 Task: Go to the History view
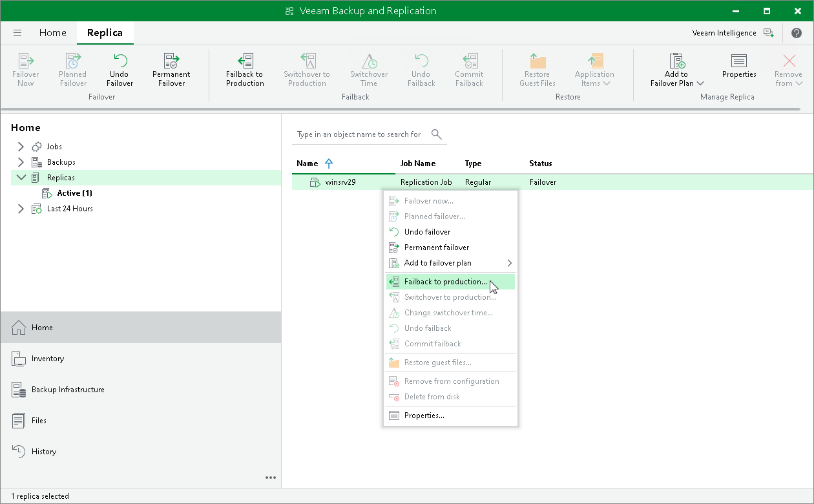point(44,452)
